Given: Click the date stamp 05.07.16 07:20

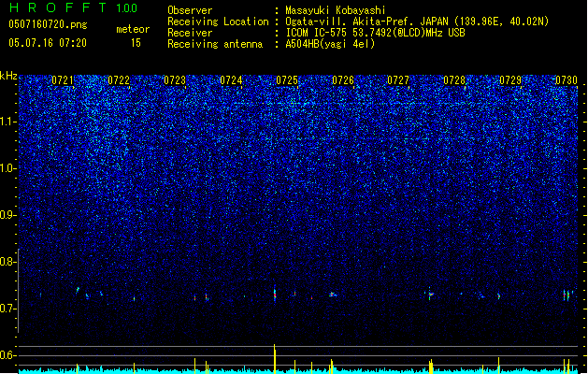Looking at the screenshot, I should [x=48, y=43].
